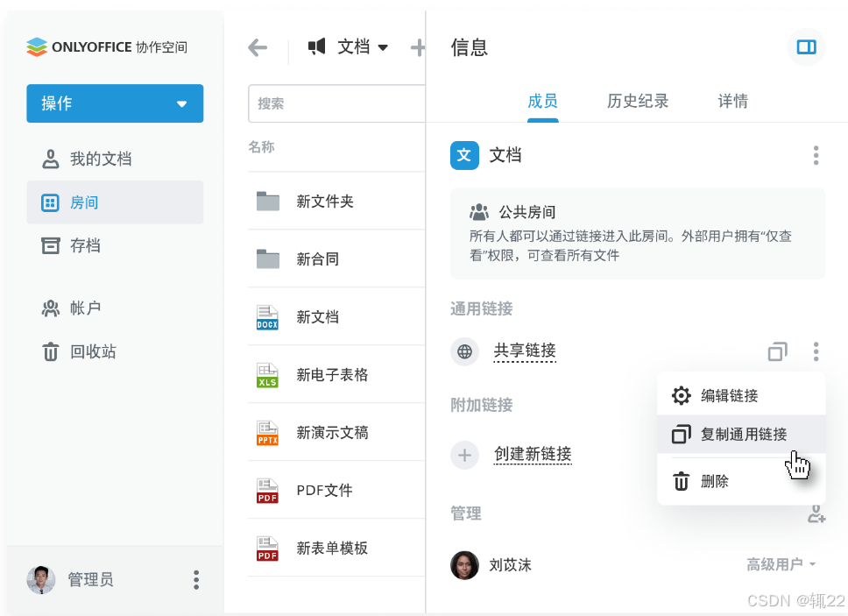
Task: Click the ONLYOFFICE logo icon
Action: click(x=37, y=47)
